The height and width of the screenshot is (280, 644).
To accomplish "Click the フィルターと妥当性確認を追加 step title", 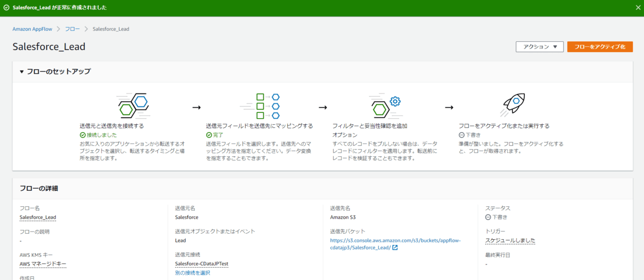I will (370, 126).
